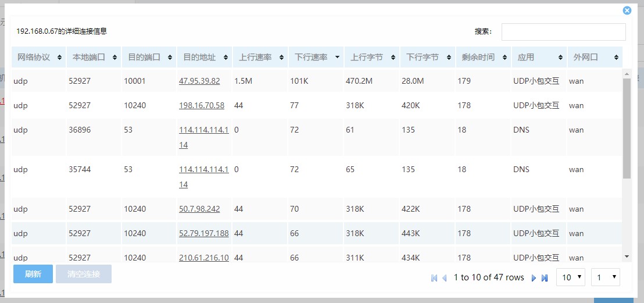Image resolution: width=644 pixels, height=303 pixels.
Task: Select destination port 10001 cell
Action: click(x=149, y=81)
